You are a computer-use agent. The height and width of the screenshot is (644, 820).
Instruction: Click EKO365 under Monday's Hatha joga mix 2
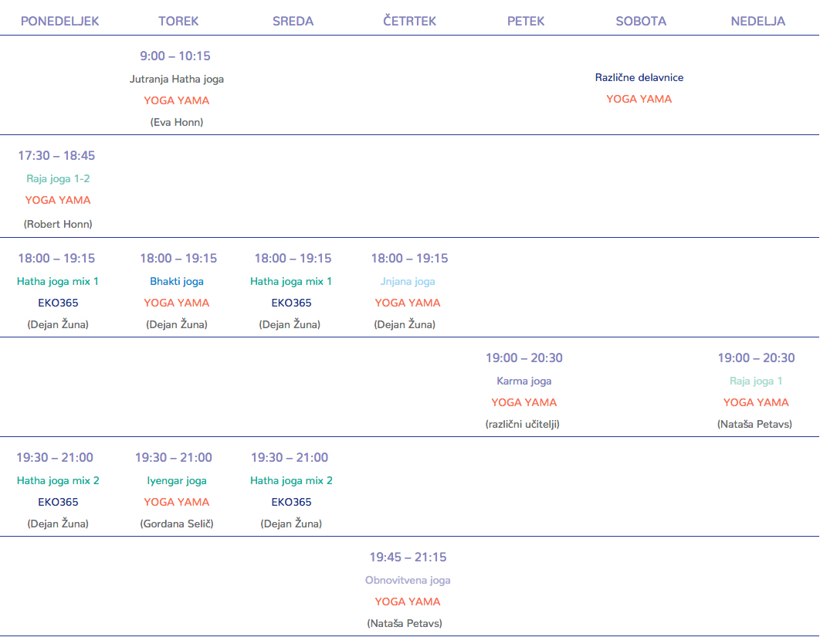point(58,502)
